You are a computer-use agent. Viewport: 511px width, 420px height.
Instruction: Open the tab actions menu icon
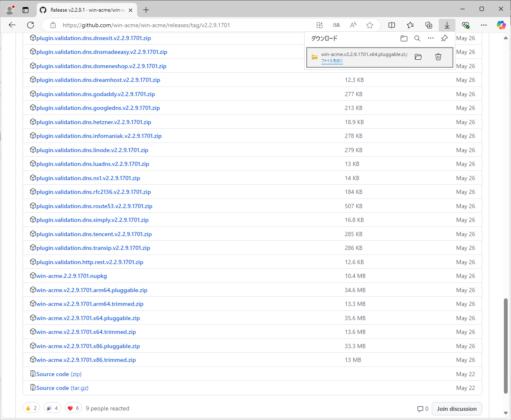pyautogui.click(x=25, y=10)
